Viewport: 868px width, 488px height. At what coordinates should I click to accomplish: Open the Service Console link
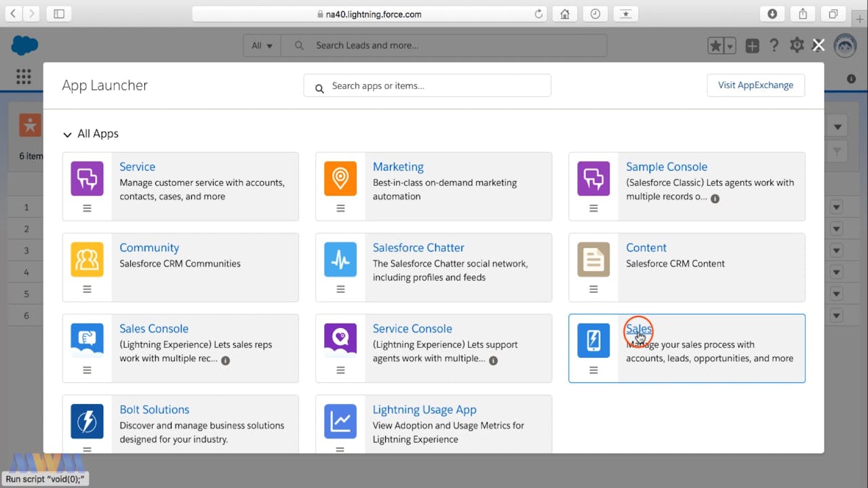[x=412, y=329]
